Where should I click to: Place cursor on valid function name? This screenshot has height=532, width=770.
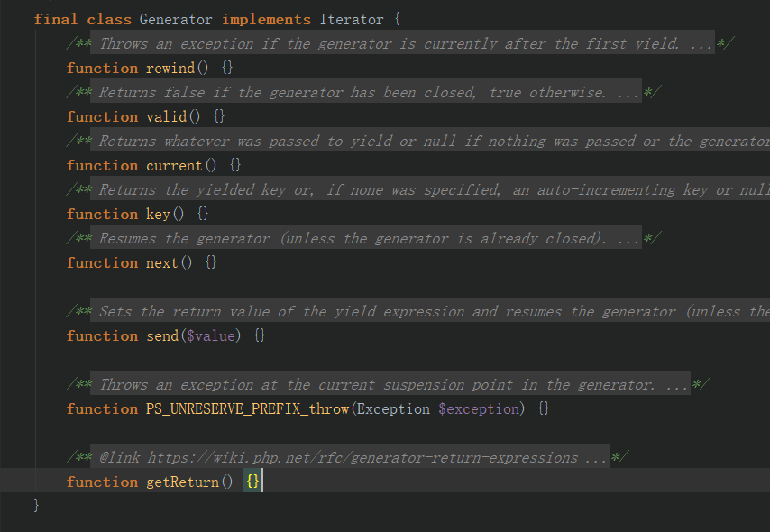[x=167, y=116]
